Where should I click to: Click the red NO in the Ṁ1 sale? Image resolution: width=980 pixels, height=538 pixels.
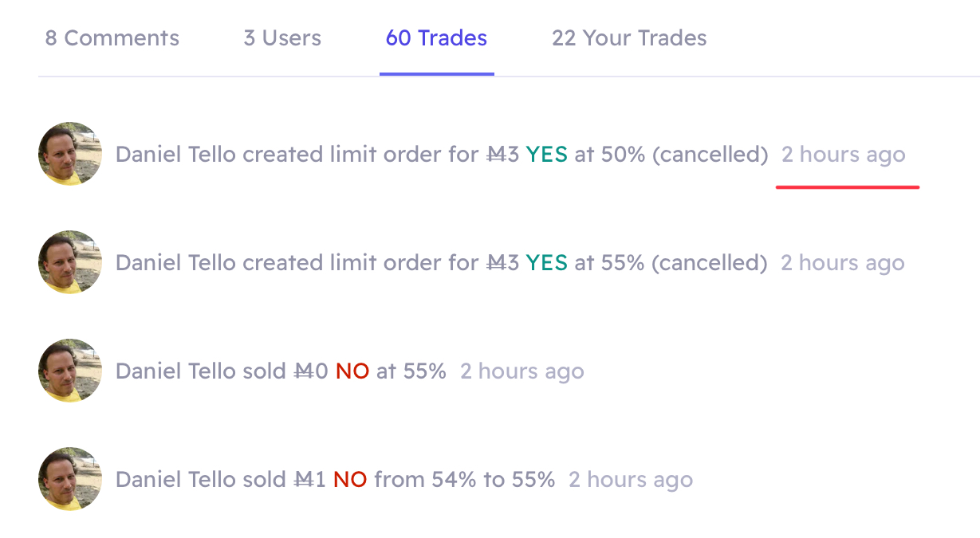tap(350, 479)
